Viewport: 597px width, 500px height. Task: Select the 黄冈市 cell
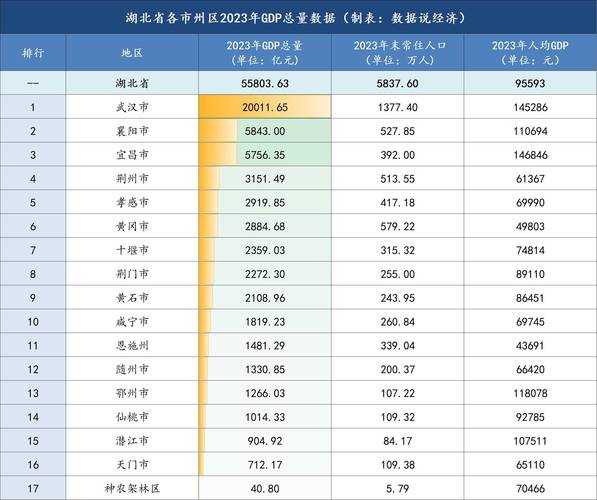(132, 226)
